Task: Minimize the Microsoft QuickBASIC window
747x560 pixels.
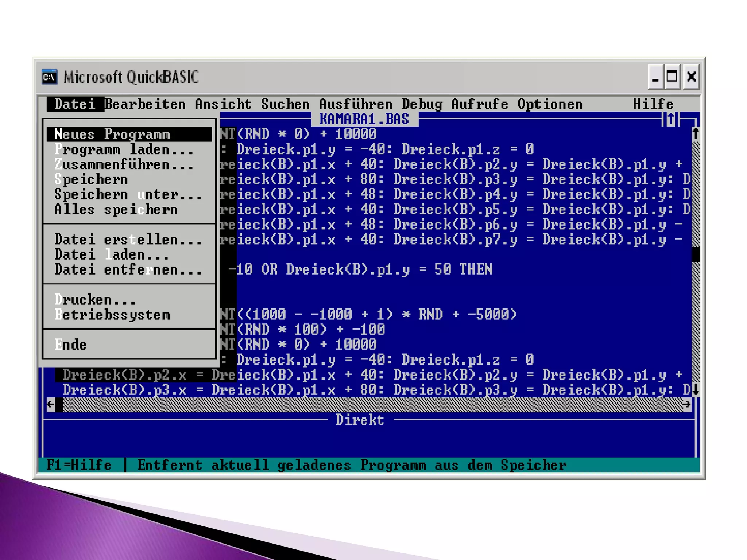Action: coord(655,77)
